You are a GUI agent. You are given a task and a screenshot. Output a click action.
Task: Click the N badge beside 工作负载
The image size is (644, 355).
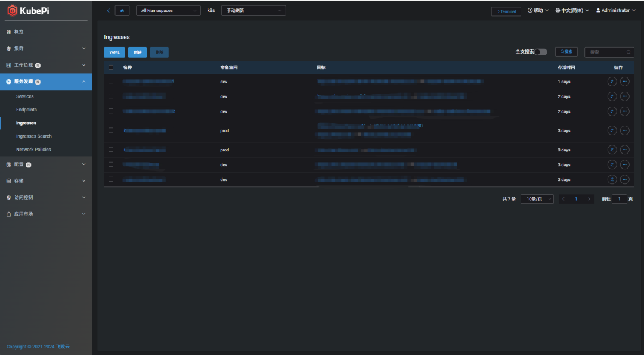[38, 66]
